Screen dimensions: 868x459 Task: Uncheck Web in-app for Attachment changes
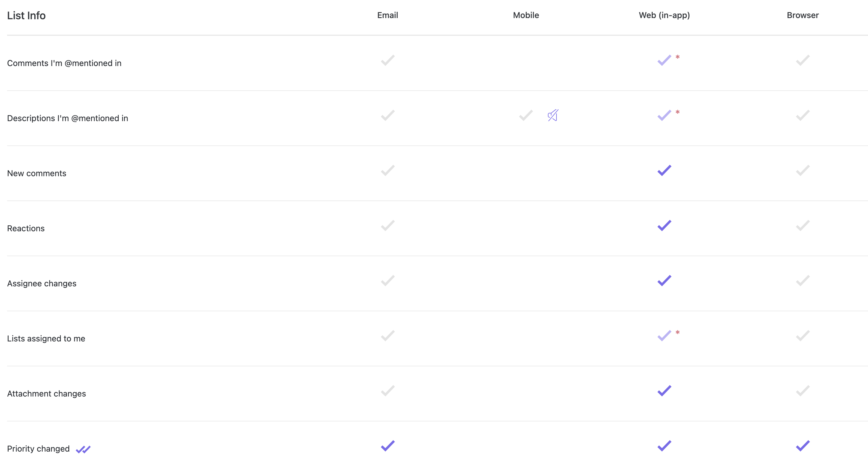pyautogui.click(x=664, y=391)
